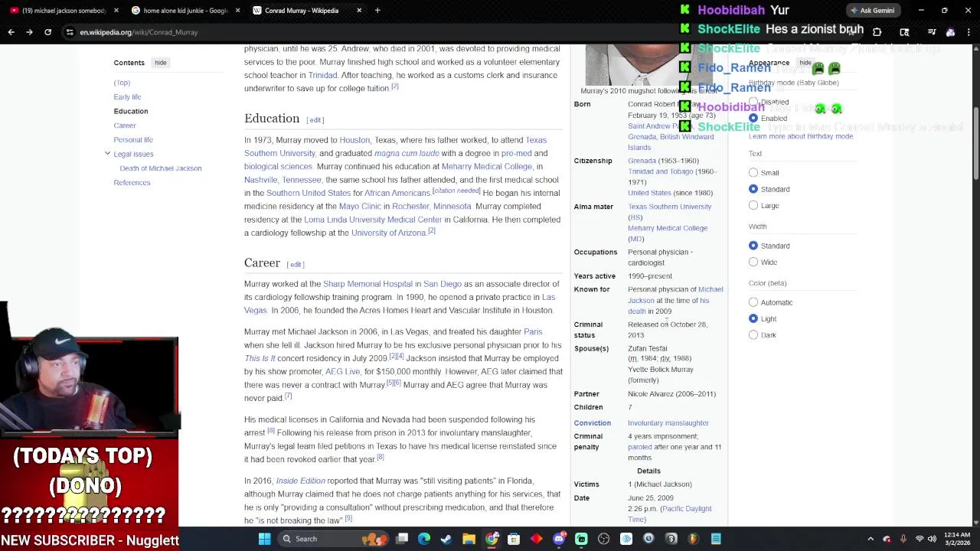The image size is (980, 551).
Task: Open Microsoft Store from the taskbar
Action: pos(514,539)
